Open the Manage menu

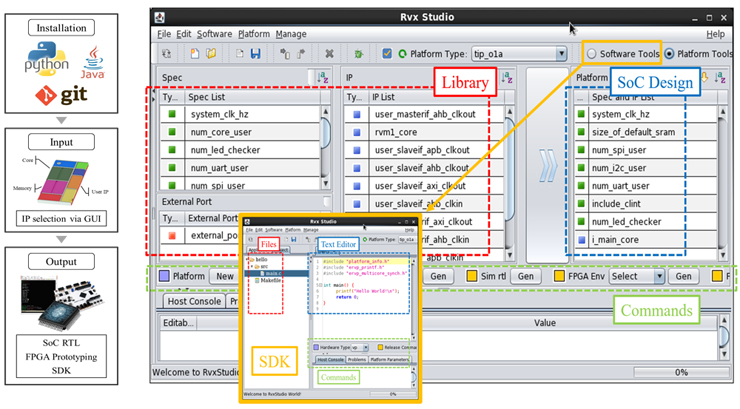[291, 34]
